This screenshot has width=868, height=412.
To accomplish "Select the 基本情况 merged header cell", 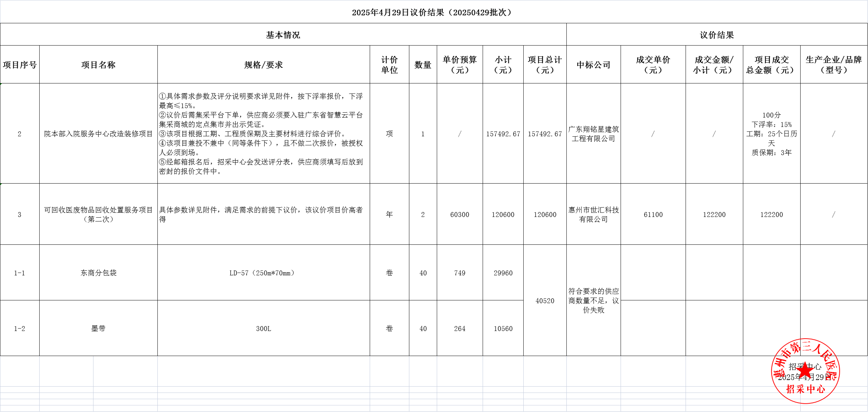I will [283, 35].
